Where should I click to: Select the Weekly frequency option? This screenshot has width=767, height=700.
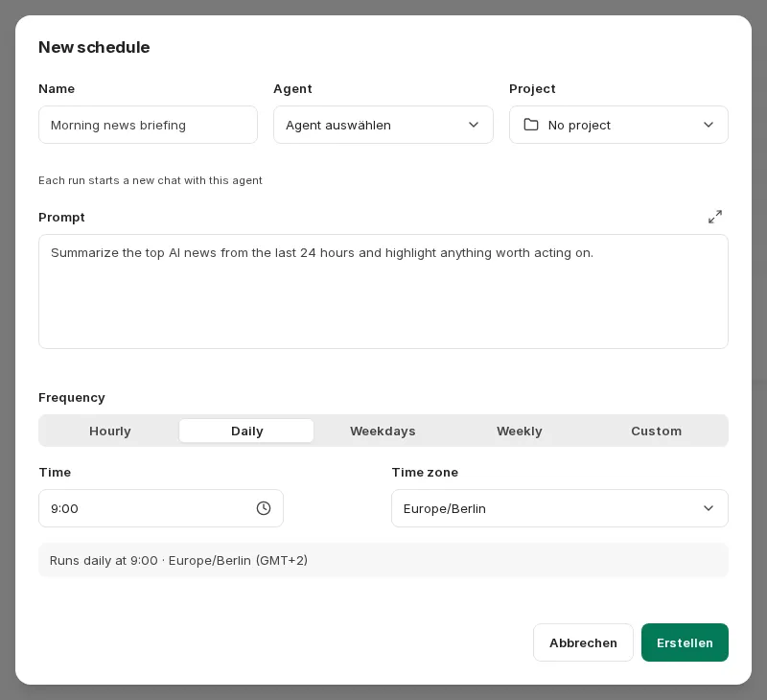pos(519,431)
